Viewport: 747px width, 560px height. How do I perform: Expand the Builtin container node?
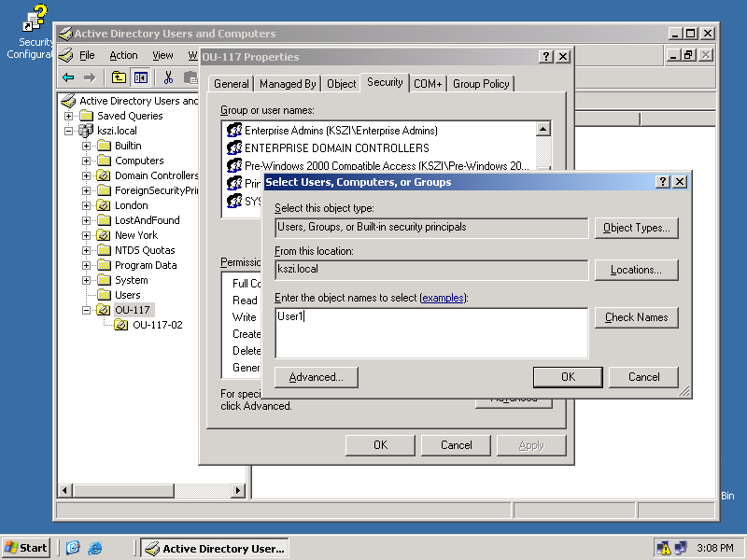86,146
